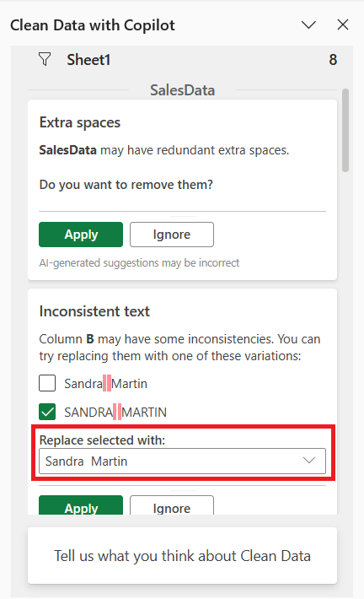Ignore the Inconsistent text suggestion

tap(172, 505)
